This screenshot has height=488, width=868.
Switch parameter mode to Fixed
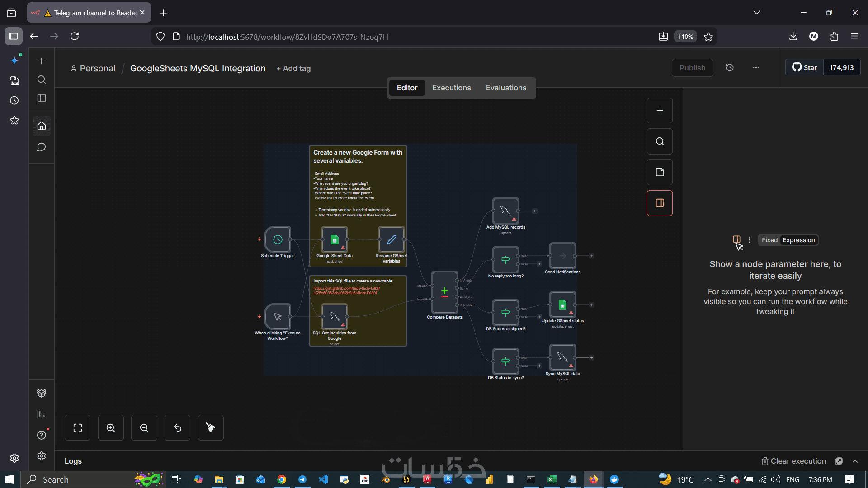pyautogui.click(x=769, y=240)
